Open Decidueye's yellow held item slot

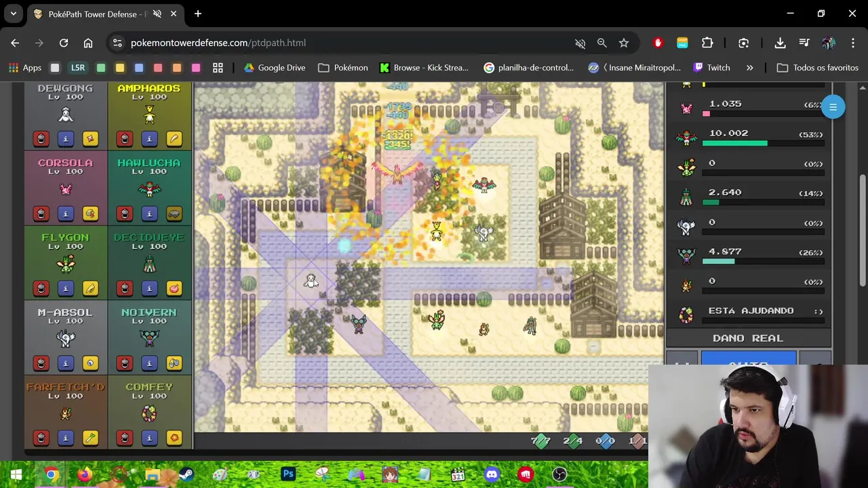click(x=174, y=289)
